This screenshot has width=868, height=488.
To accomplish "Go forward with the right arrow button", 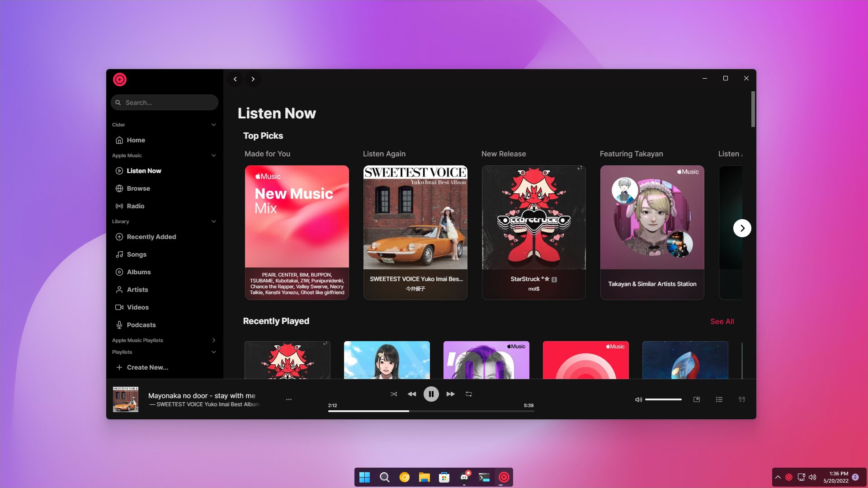I will pyautogui.click(x=253, y=79).
